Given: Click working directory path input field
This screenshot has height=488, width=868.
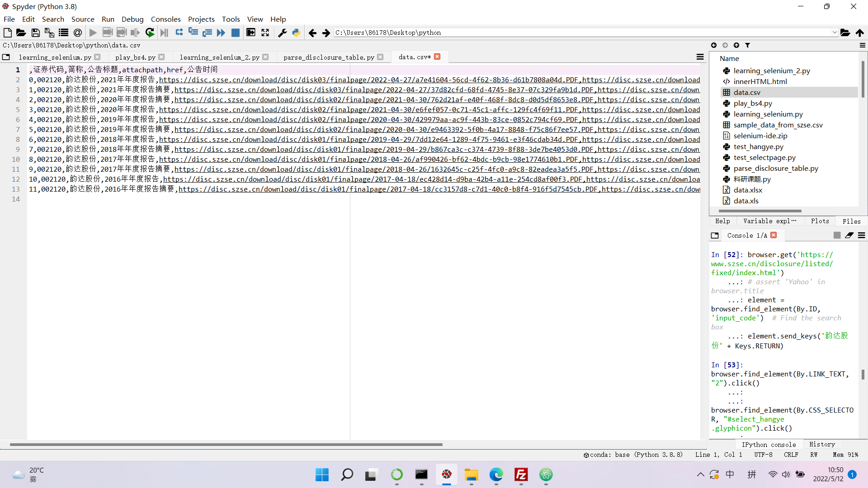Looking at the screenshot, I should [x=582, y=33].
